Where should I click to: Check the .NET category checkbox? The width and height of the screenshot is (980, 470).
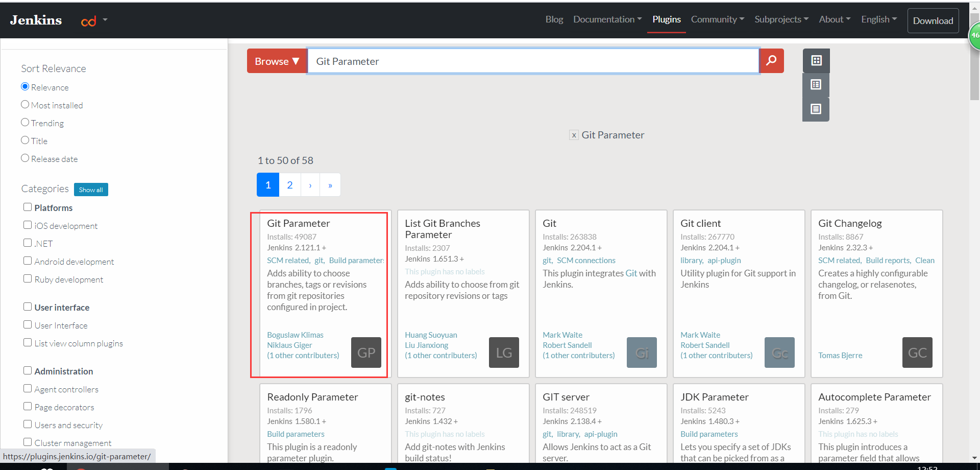coord(28,243)
